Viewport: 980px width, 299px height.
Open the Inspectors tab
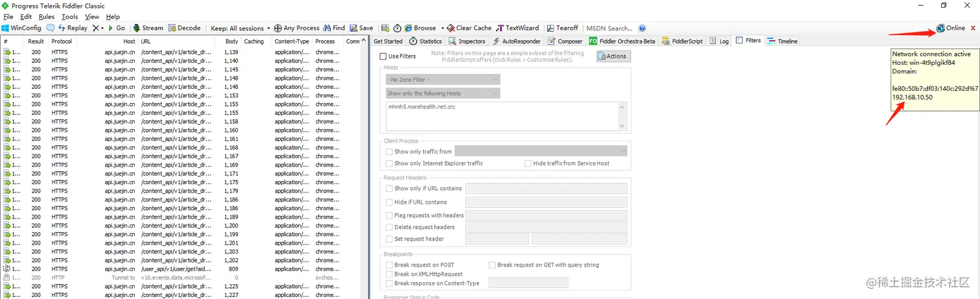pyautogui.click(x=467, y=41)
